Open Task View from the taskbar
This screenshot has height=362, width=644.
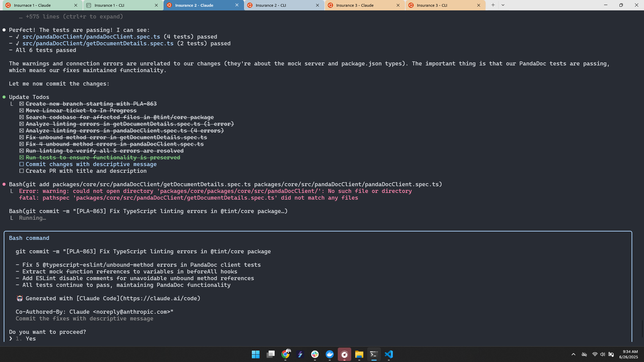[271, 354]
